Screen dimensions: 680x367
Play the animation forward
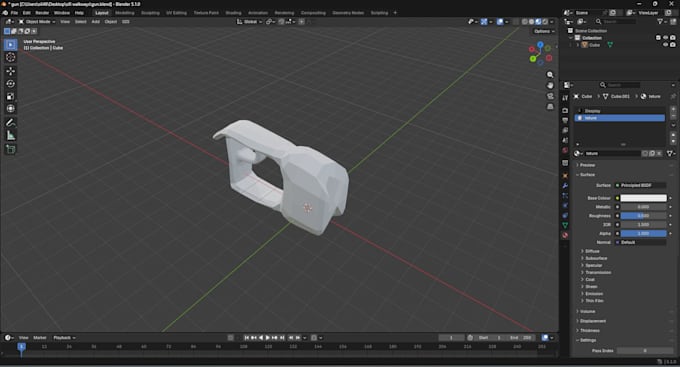click(268, 338)
